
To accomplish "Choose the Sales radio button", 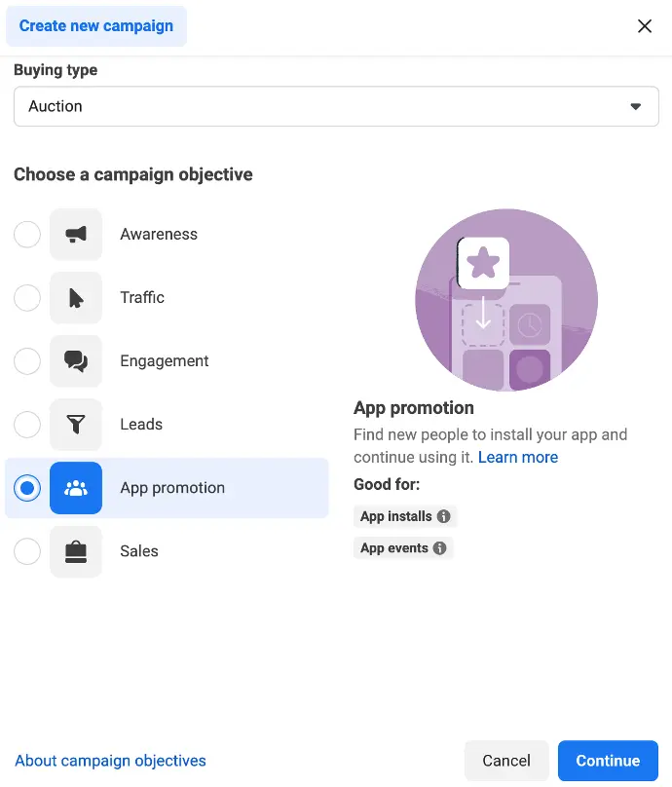I will point(27,551).
